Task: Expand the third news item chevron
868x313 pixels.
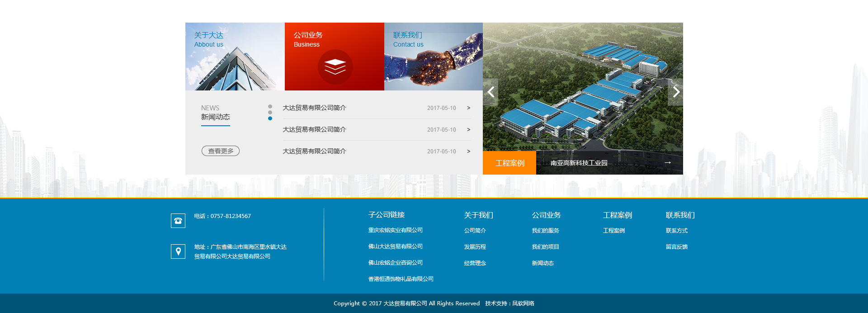Action: 468,152
